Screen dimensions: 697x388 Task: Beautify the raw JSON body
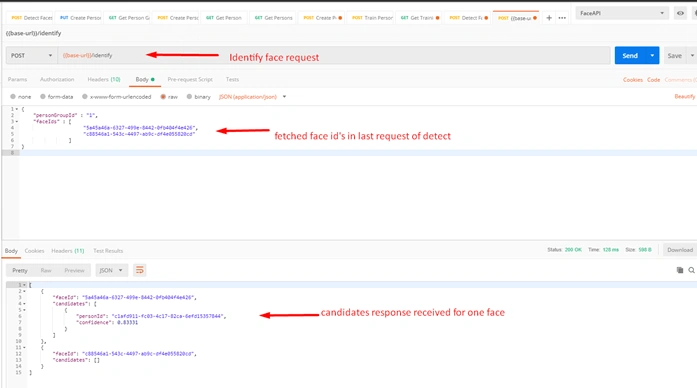[685, 96]
